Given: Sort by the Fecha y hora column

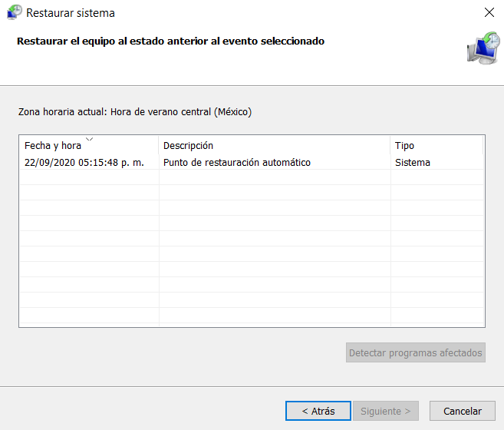Looking at the screenshot, I should click(53, 146).
